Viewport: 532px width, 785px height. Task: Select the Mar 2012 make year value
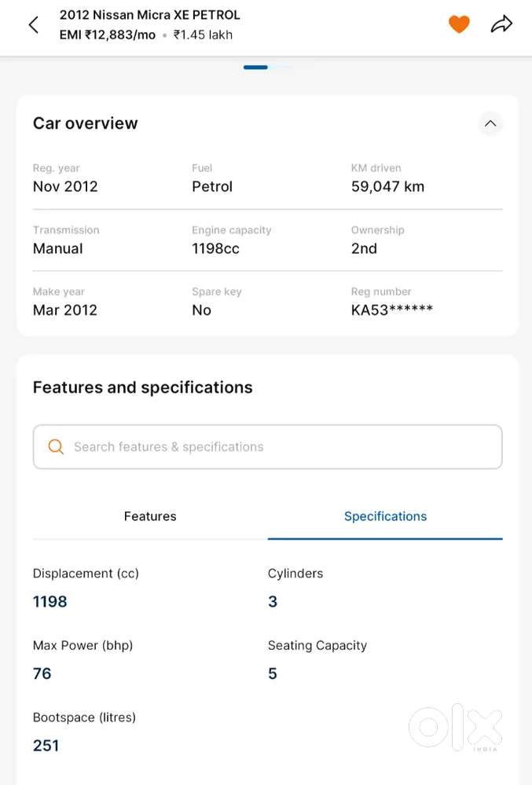click(x=65, y=310)
